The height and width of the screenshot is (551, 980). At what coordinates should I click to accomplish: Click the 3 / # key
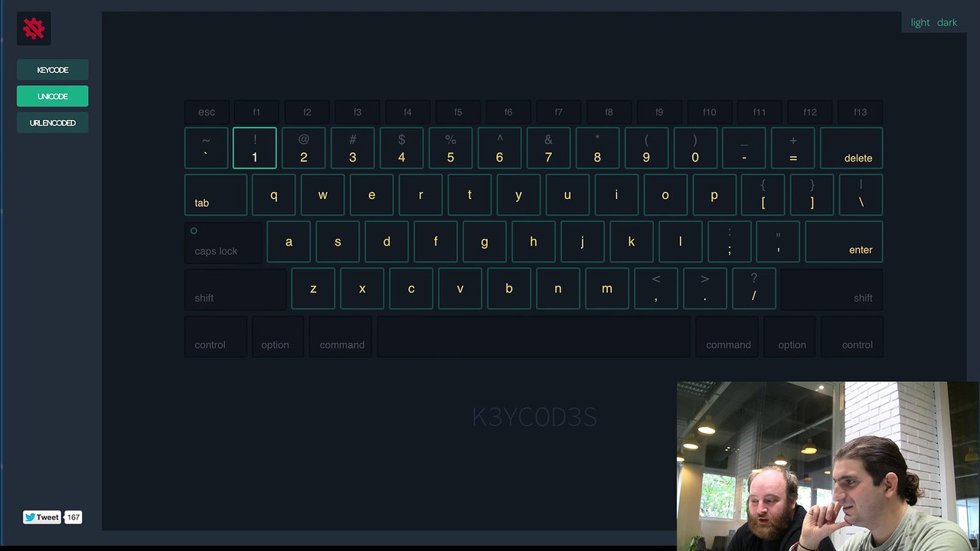point(353,148)
